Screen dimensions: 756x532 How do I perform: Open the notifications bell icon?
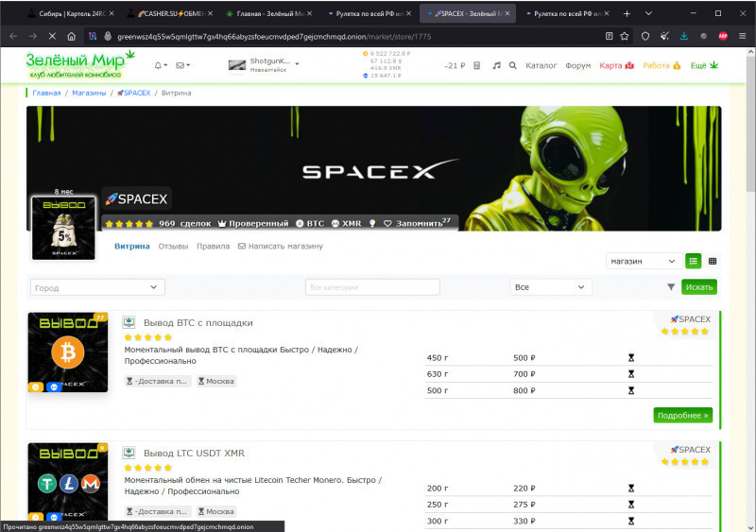pos(159,65)
